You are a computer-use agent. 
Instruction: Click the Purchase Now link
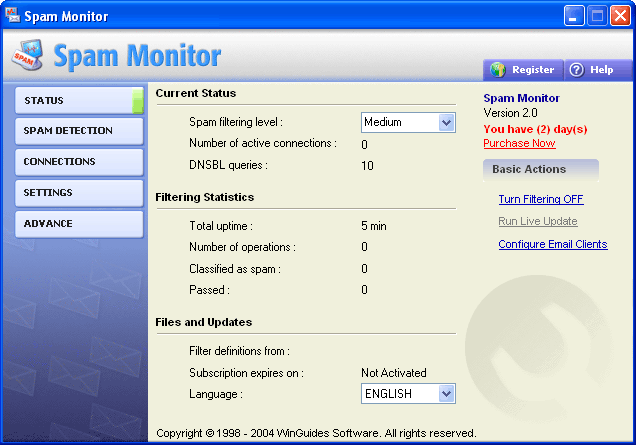(x=519, y=143)
